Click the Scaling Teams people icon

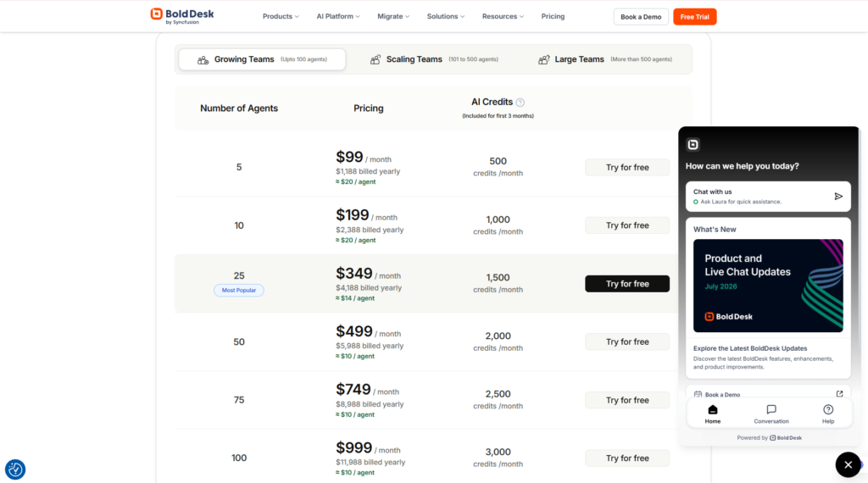(375, 60)
